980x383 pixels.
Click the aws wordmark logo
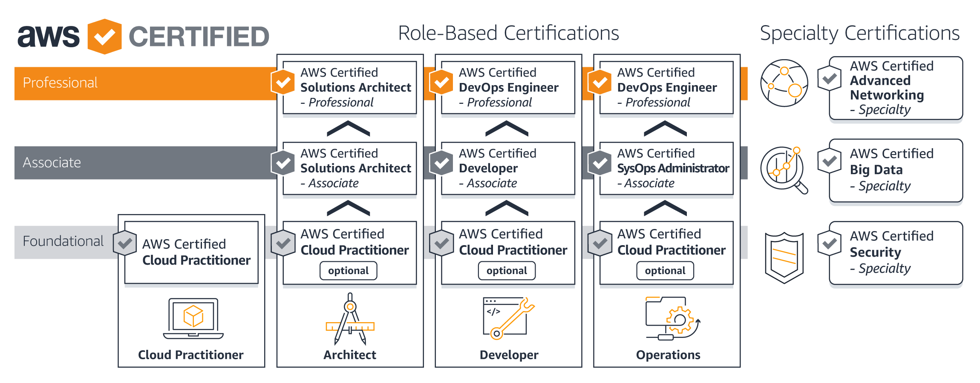pos(49,36)
